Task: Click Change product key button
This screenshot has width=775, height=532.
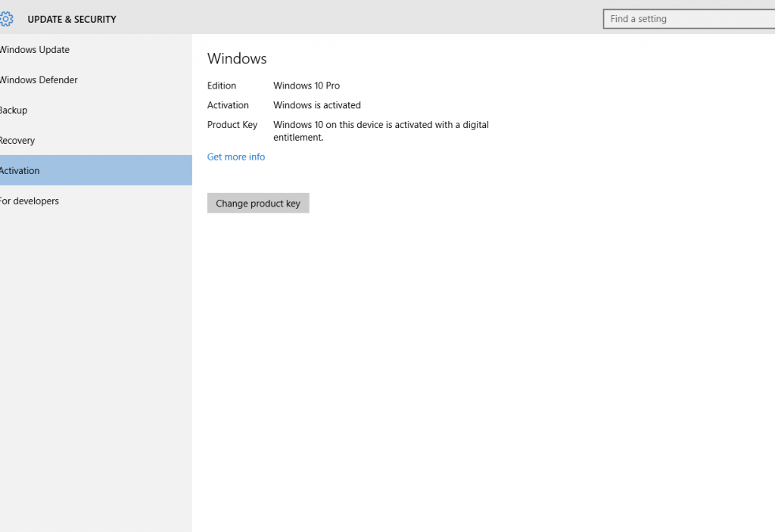Action: tap(258, 204)
